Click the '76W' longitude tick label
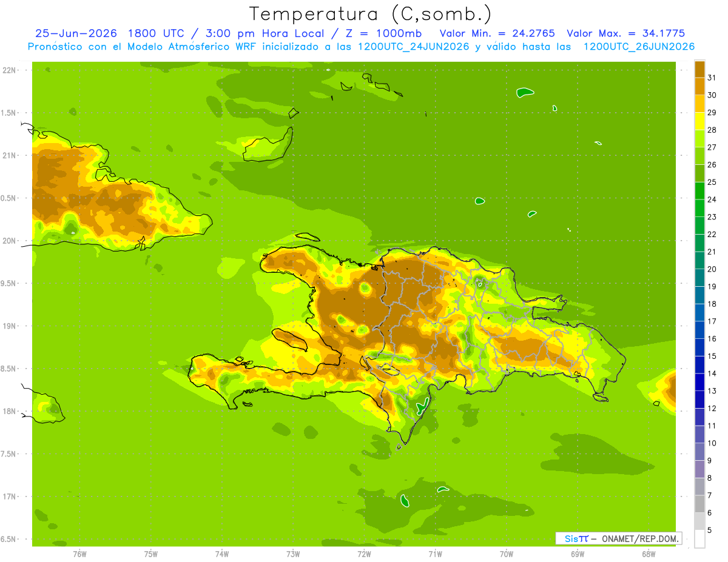 (x=79, y=554)
